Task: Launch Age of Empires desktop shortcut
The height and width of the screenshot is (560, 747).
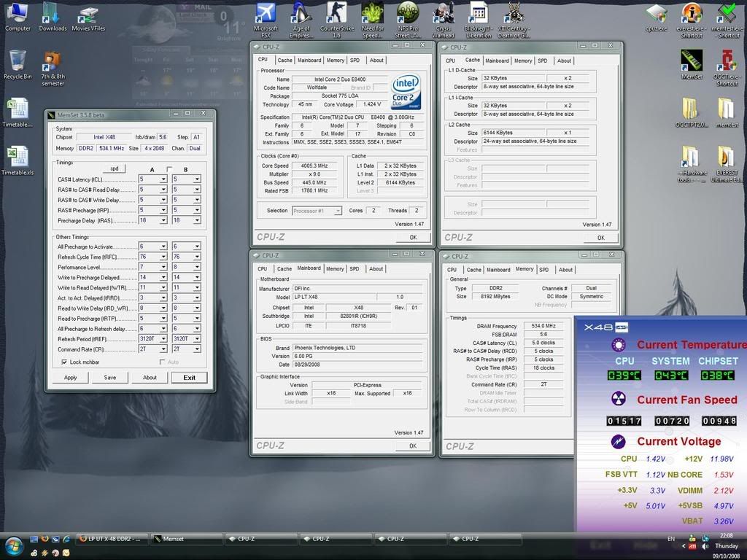Action: coord(301,20)
